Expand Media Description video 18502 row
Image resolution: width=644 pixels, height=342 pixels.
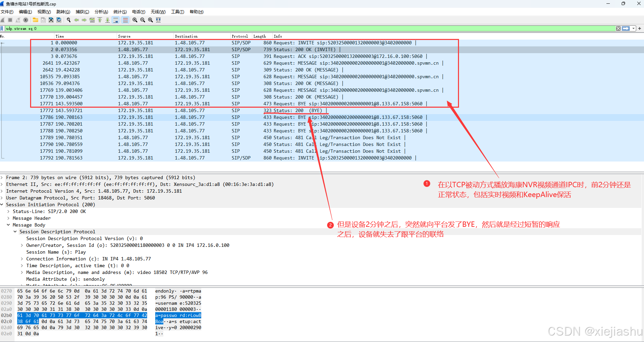click(22, 272)
